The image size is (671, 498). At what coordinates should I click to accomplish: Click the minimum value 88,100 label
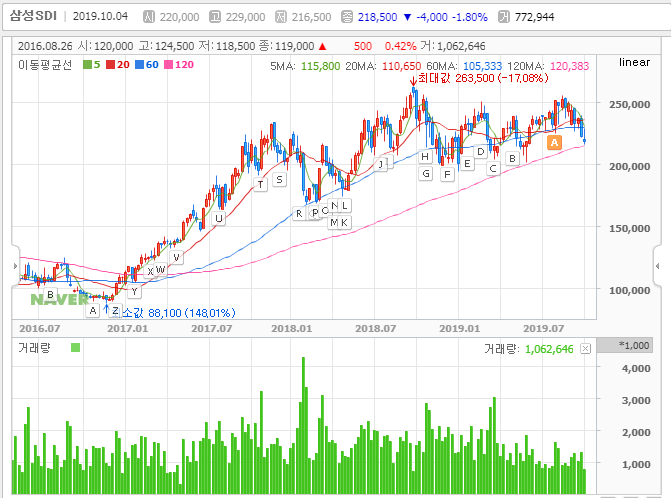click(x=178, y=313)
